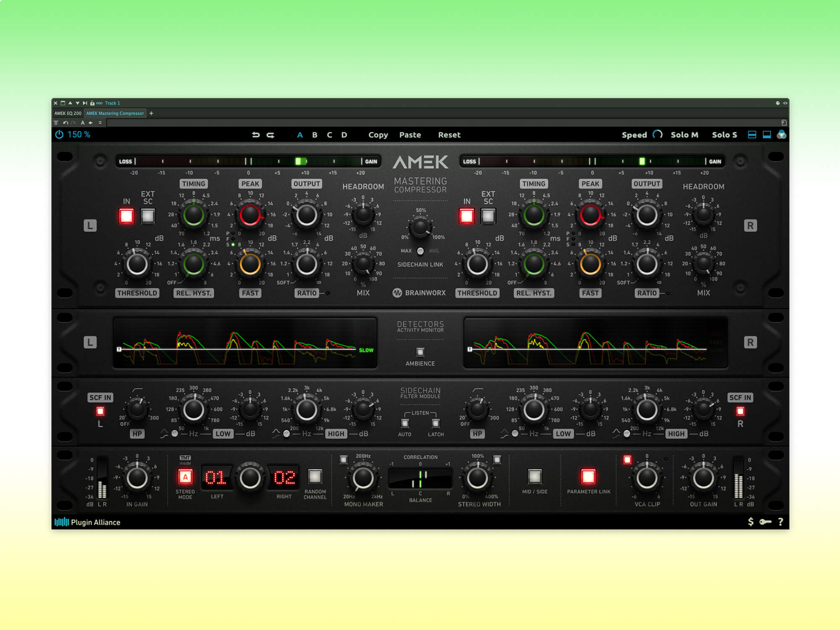Toggle the PARAMETER LINK button
The height and width of the screenshot is (630, 840).
click(x=588, y=476)
